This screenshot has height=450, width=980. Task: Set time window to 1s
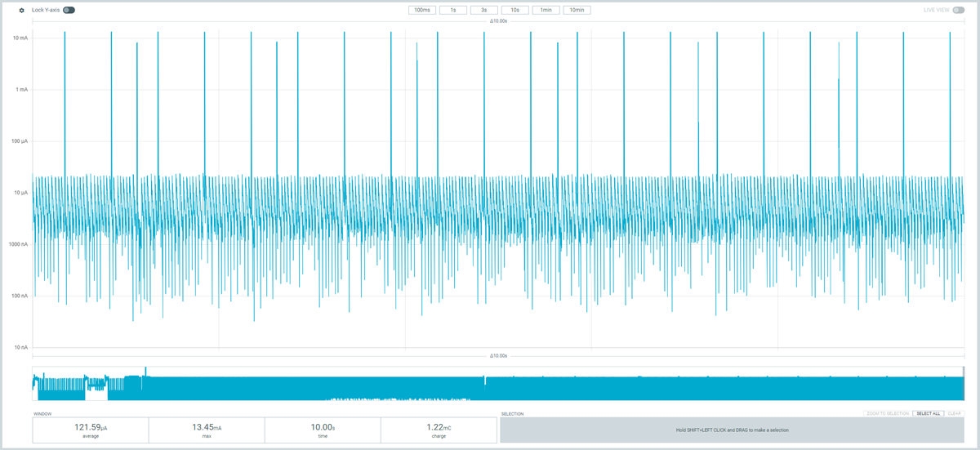452,11
